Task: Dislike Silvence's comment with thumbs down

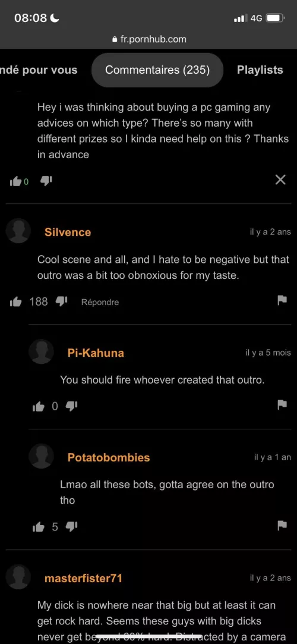Action: (61, 302)
